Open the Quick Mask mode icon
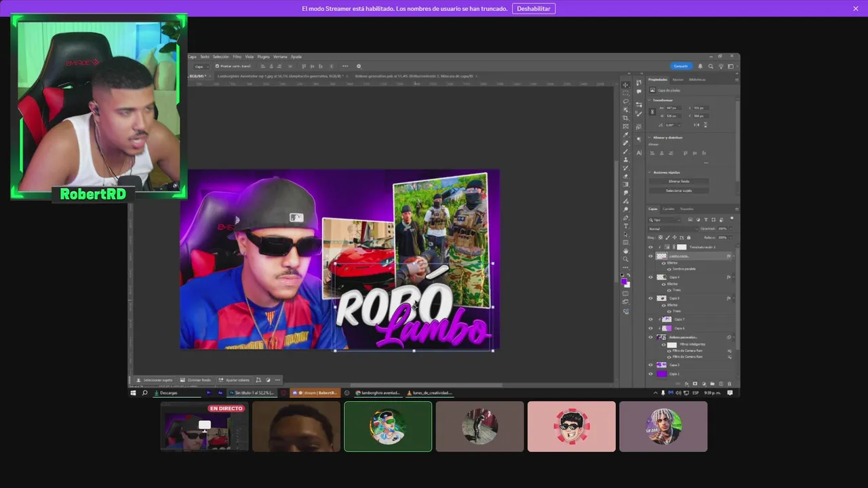Viewport: 868px width, 488px height. [625, 293]
